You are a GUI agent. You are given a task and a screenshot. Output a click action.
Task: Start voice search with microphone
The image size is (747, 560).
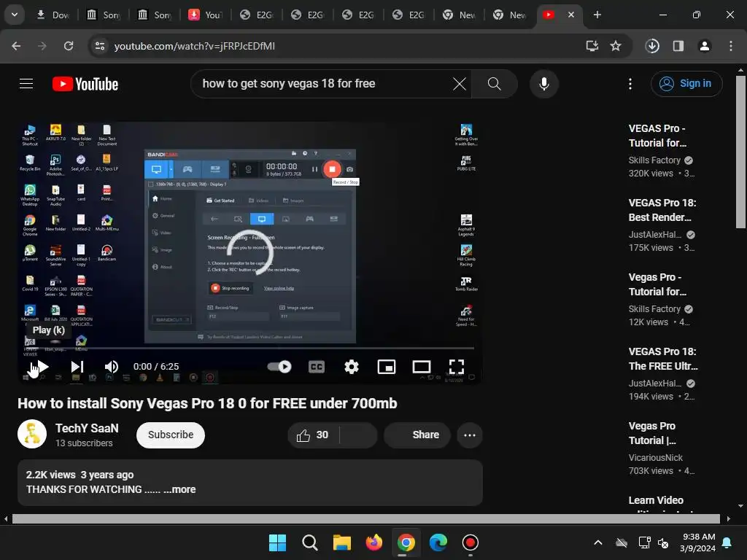[x=543, y=84]
